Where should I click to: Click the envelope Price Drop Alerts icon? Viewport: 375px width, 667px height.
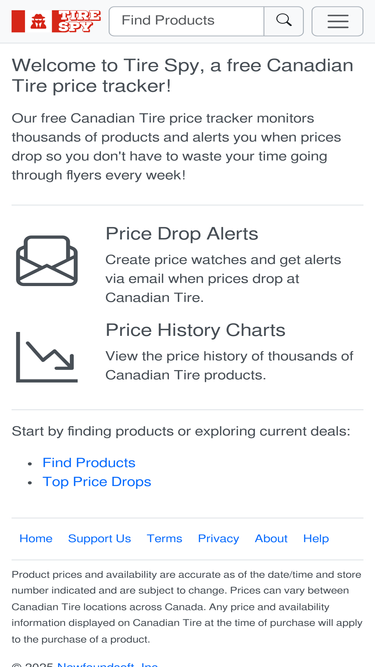pos(47,260)
